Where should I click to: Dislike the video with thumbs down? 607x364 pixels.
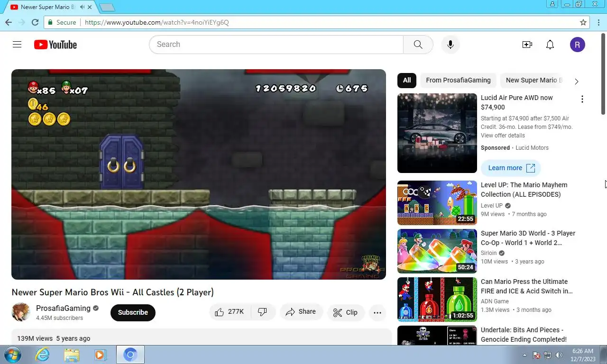[x=262, y=312]
